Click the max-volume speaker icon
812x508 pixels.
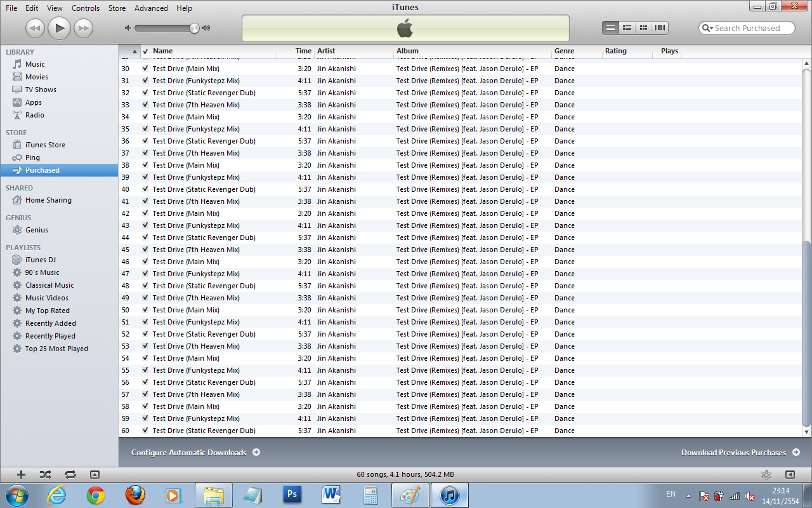tap(206, 28)
